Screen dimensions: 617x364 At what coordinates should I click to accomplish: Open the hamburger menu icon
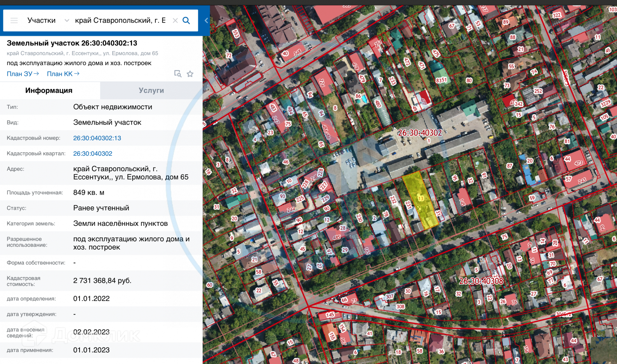14,21
